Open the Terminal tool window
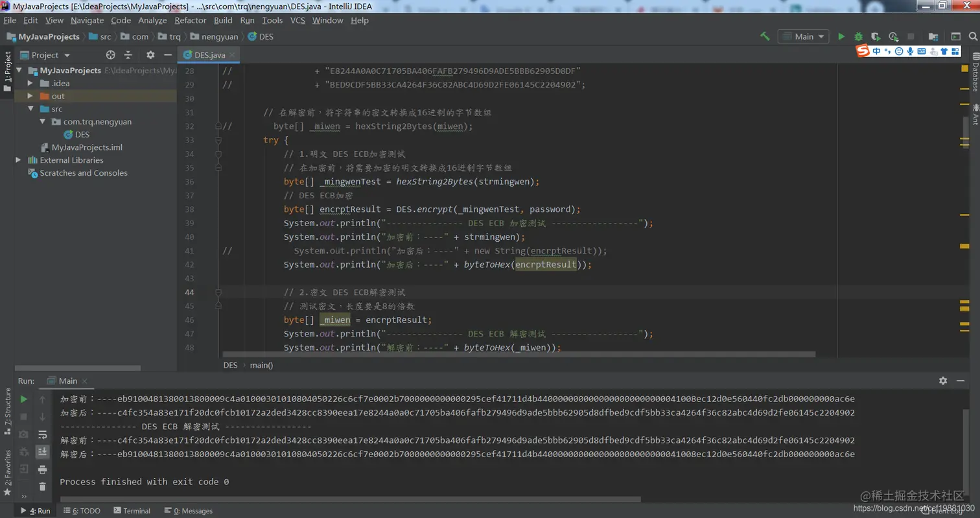 [x=132, y=511]
